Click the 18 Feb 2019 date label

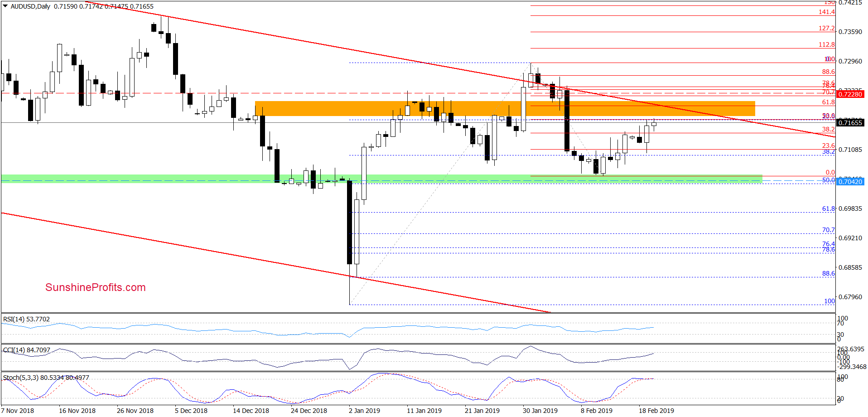pyautogui.click(x=656, y=411)
